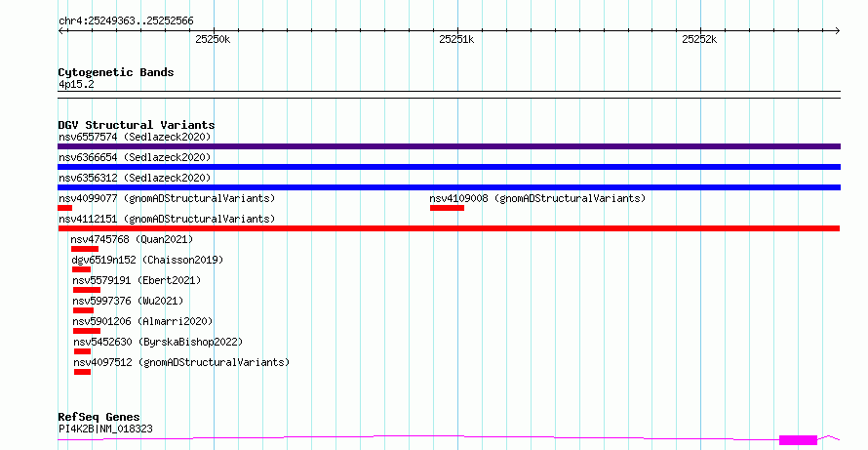Select the nsv6356312 blue variant bar
868x450 pixels.
click(449, 187)
